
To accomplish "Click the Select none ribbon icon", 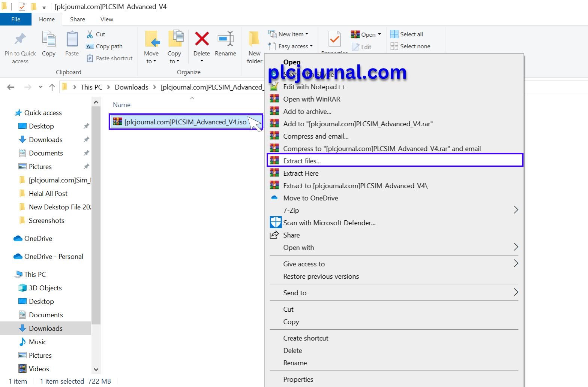I will pos(394,46).
